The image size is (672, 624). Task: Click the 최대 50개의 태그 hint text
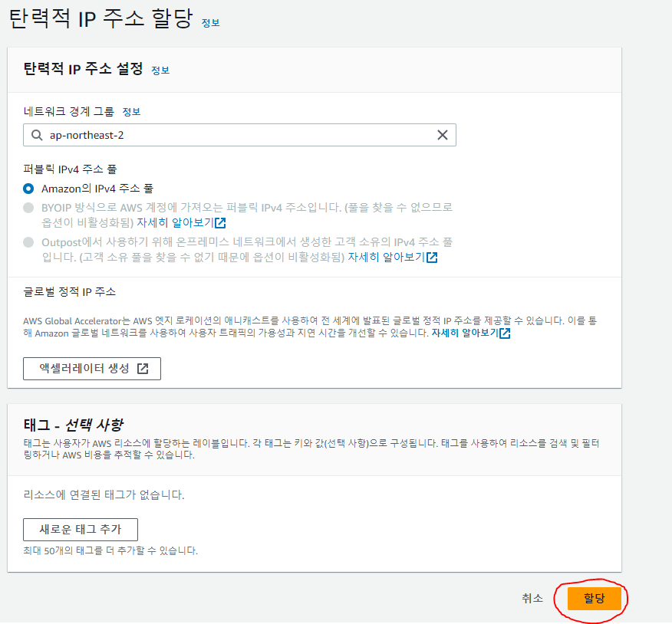(x=110, y=550)
